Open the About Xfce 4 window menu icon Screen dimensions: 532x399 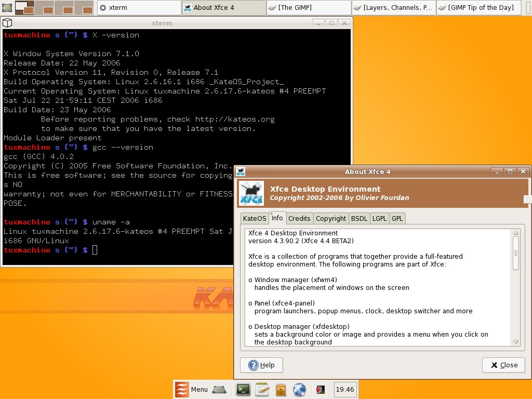coord(241,171)
